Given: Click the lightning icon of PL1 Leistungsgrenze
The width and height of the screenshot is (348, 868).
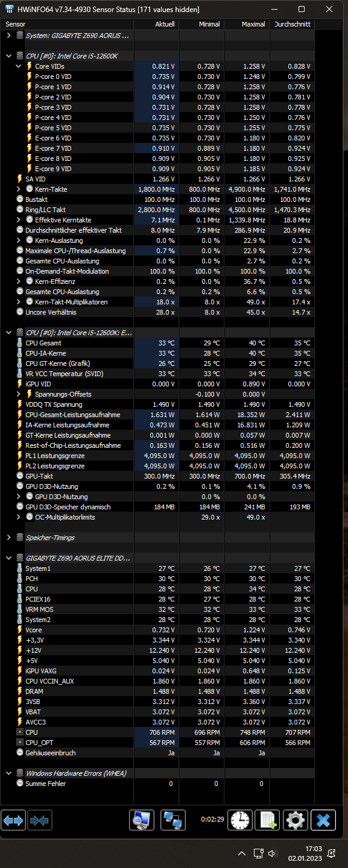Looking at the screenshot, I should 20,456.
